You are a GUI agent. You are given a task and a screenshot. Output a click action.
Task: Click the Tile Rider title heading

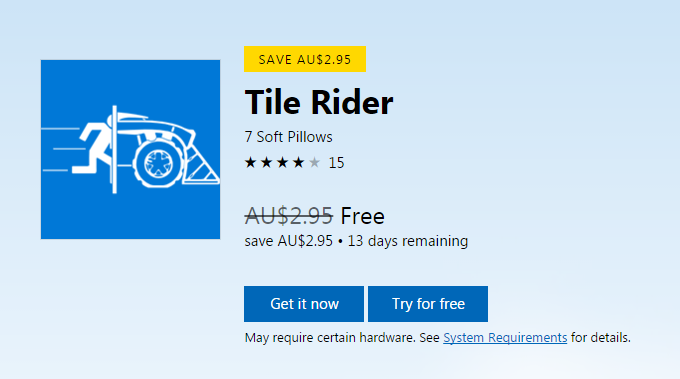pos(319,103)
